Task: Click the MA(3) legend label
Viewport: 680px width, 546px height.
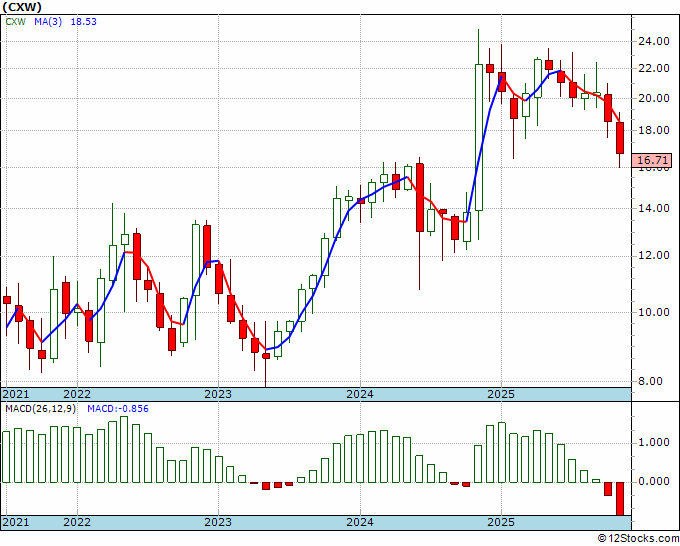Action: coord(48,22)
